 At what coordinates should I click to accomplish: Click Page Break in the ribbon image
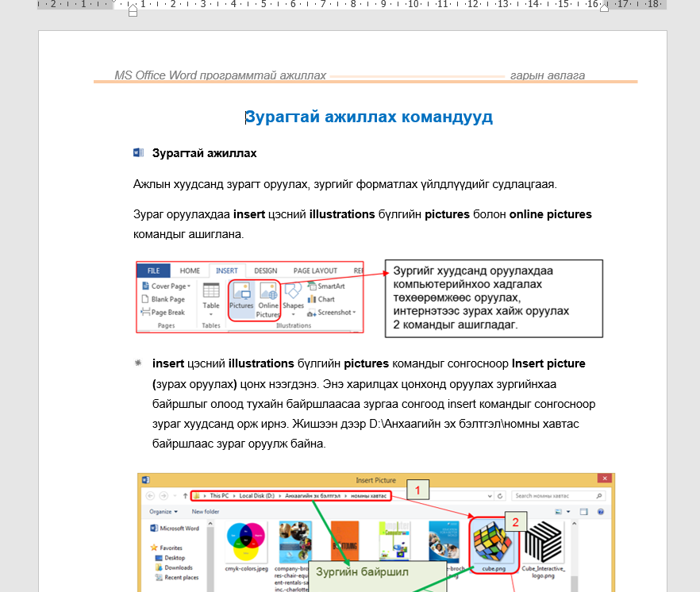tap(163, 312)
